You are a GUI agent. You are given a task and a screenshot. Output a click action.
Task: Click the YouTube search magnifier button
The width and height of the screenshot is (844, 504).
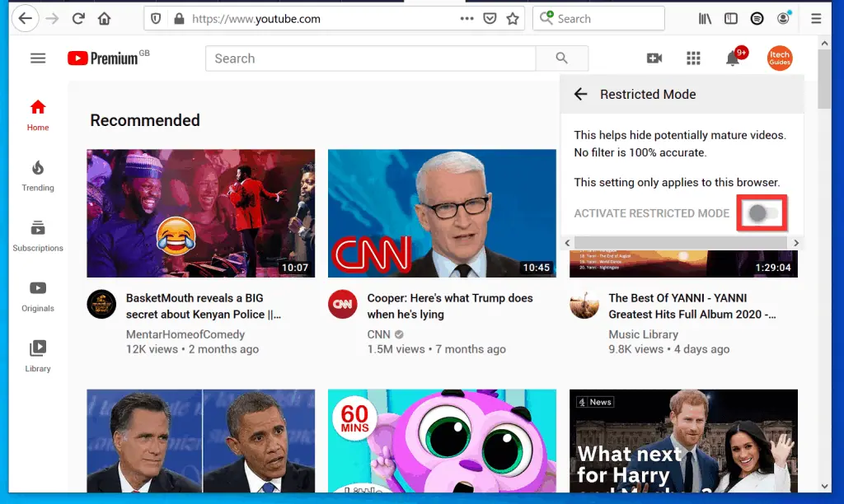[x=561, y=58]
